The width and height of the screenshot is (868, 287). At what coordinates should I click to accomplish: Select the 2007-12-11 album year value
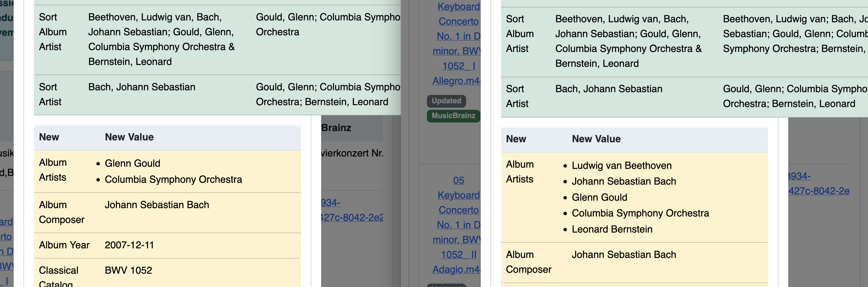coord(129,245)
